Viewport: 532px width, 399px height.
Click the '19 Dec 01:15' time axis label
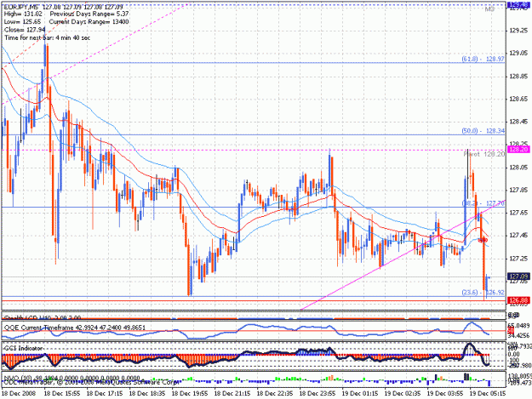[360, 394]
